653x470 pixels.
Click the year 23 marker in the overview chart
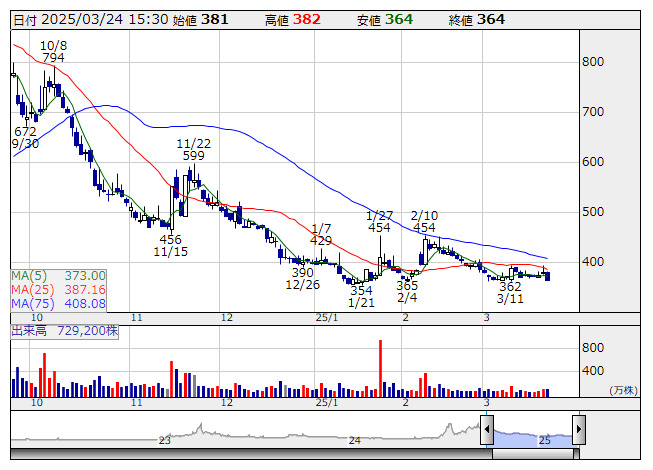click(x=165, y=440)
